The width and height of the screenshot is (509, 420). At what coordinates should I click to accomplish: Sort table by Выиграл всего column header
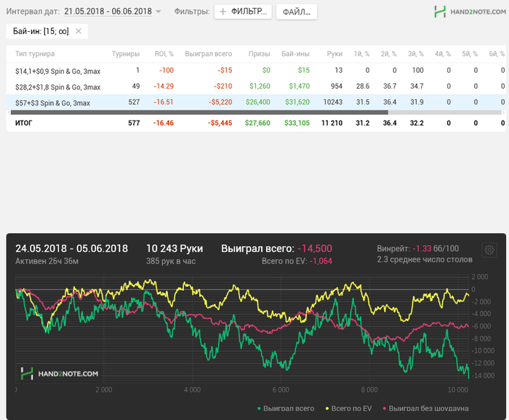[209, 54]
